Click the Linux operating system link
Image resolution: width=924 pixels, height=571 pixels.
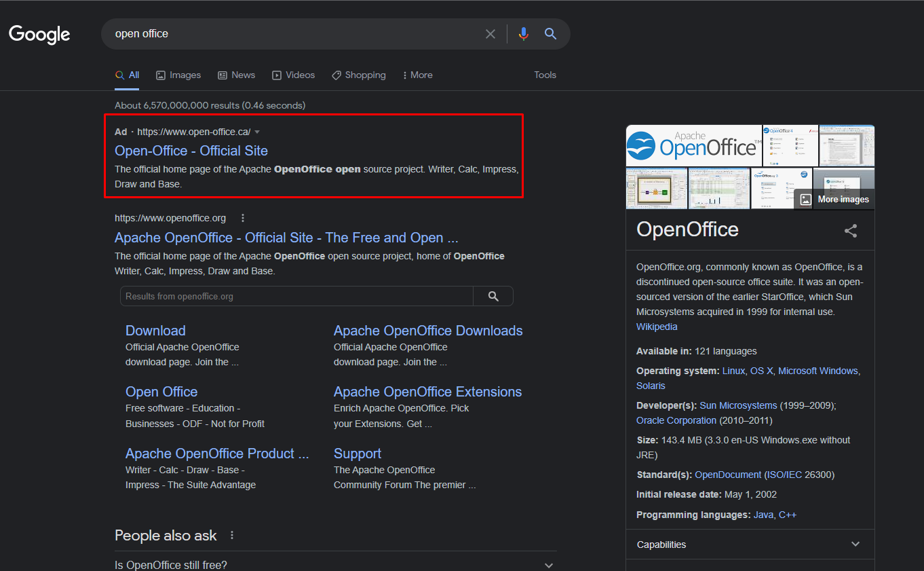coord(733,371)
